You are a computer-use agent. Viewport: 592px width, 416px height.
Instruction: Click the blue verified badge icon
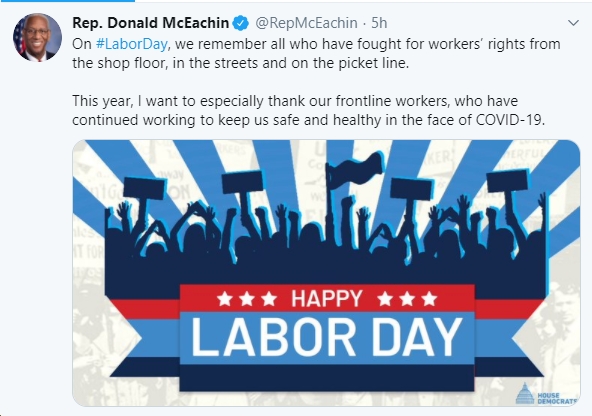click(240, 23)
